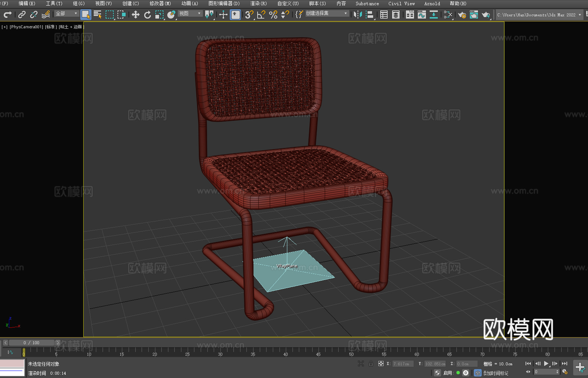Open Render Setup teapot gear icon
The height and width of the screenshot is (378, 588).
(x=462, y=14)
